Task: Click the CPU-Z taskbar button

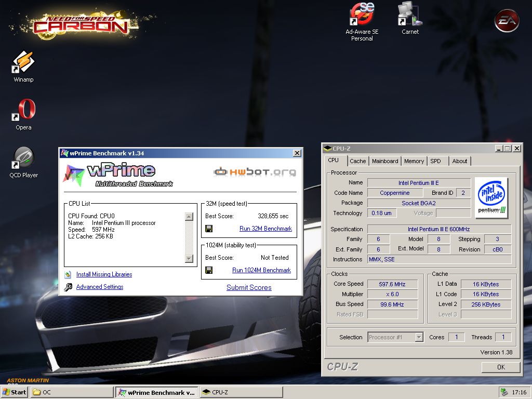Action: pyautogui.click(x=241, y=392)
